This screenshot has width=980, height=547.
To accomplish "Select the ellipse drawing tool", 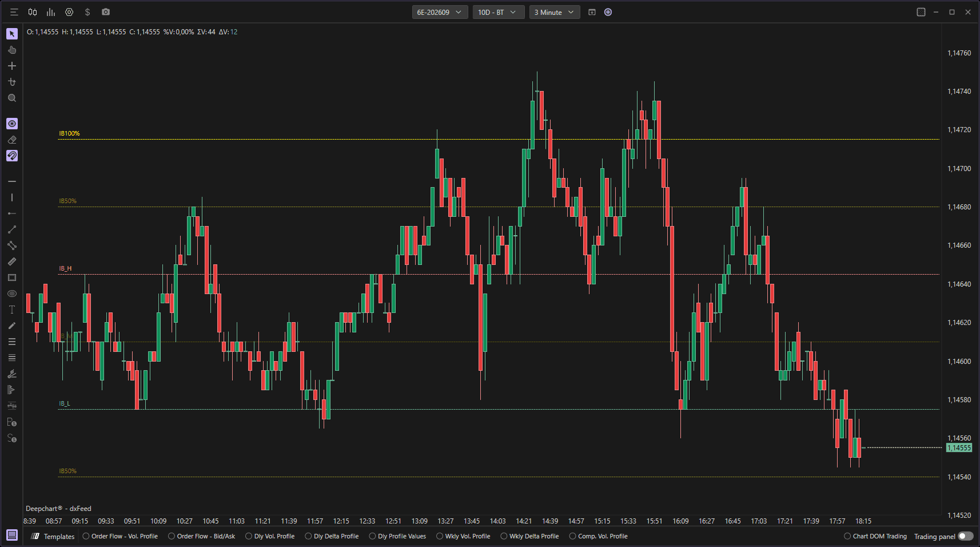I will [x=12, y=294].
